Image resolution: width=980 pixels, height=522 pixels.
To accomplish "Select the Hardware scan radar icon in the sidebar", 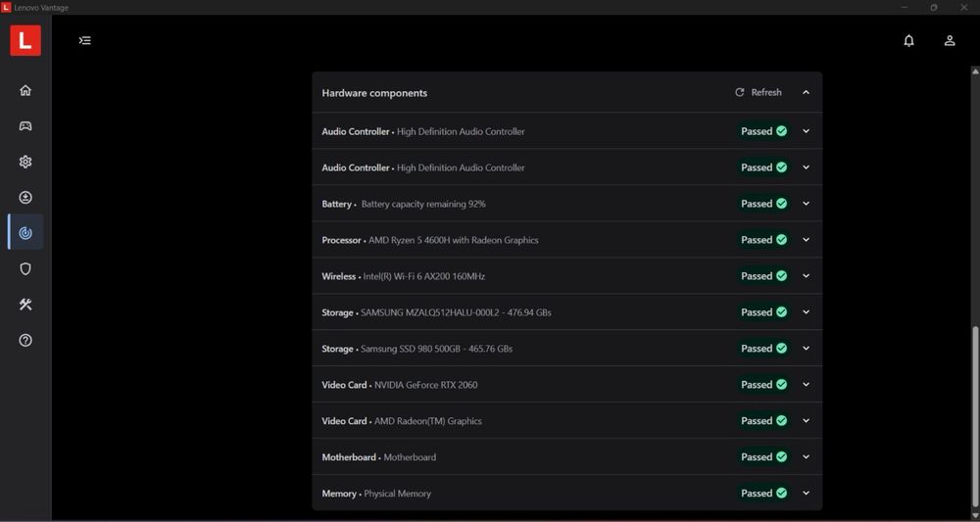I will [x=25, y=233].
